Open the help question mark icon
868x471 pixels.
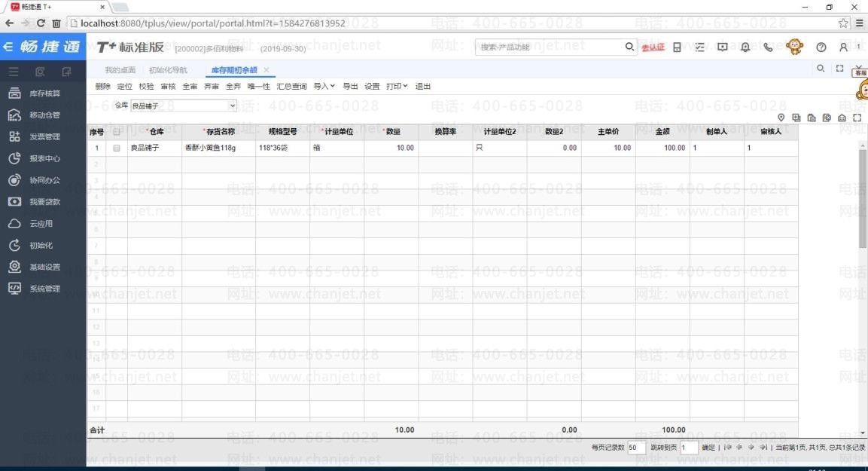point(821,47)
